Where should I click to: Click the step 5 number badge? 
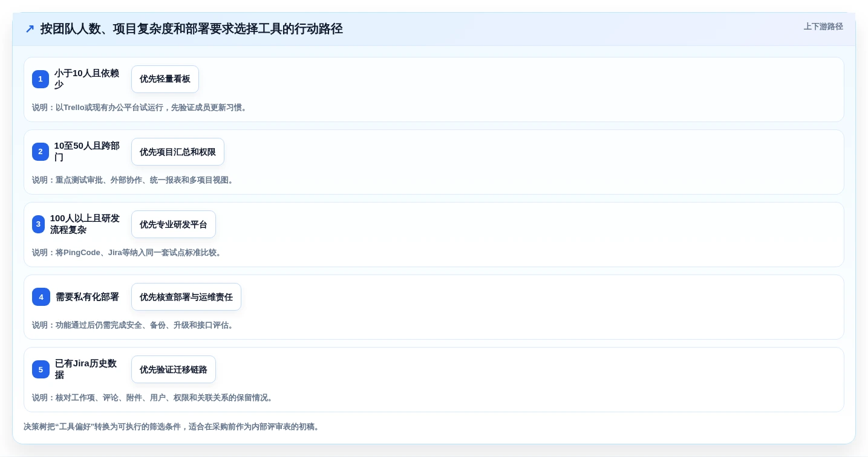click(x=41, y=369)
